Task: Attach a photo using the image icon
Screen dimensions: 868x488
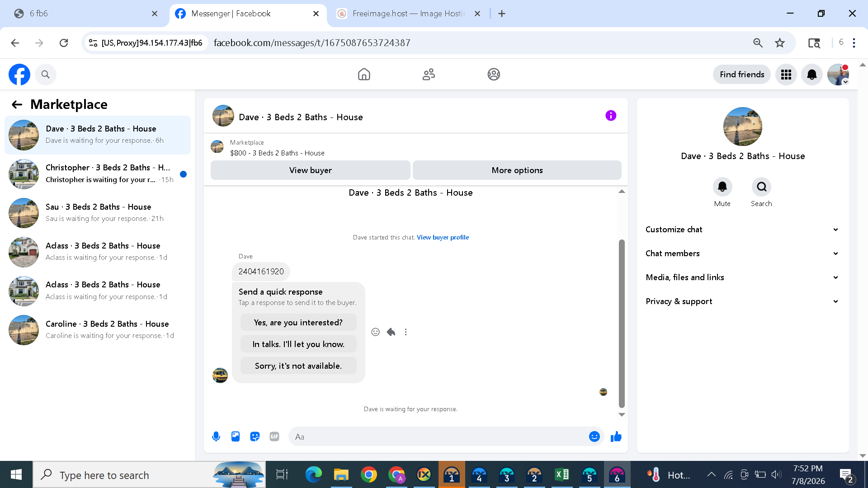Action: (236, 436)
